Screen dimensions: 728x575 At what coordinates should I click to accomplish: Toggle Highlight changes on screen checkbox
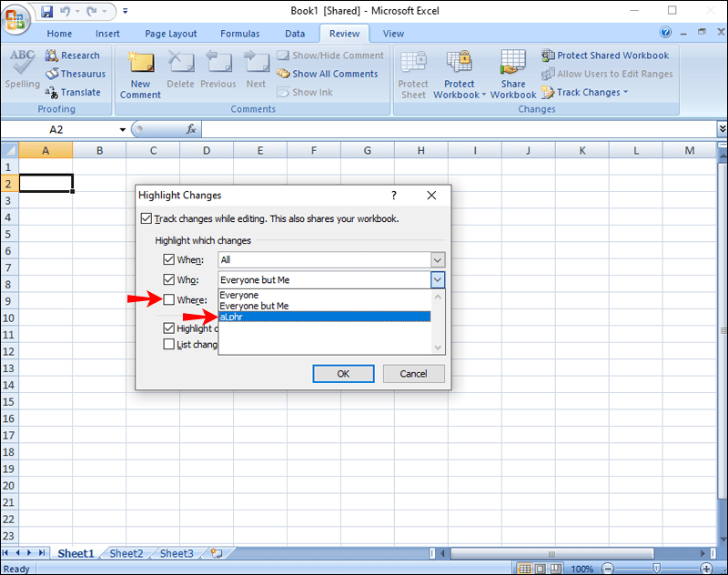coord(168,328)
